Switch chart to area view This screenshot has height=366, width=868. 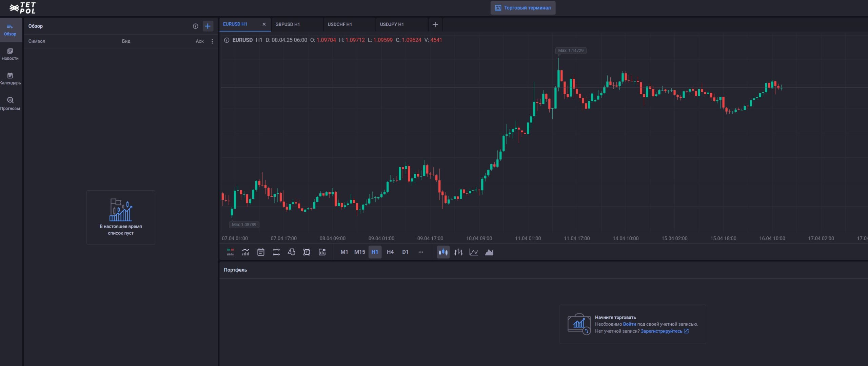pos(489,252)
